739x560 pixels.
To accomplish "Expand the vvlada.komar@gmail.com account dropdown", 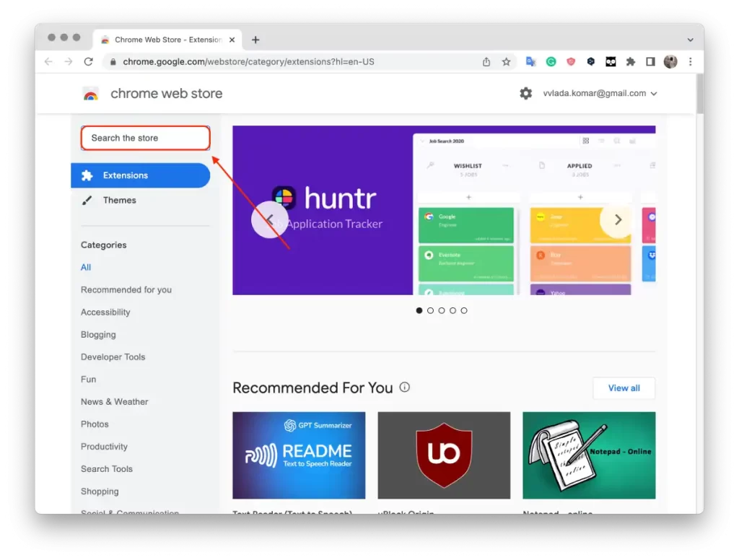I will pyautogui.click(x=600, y=93).
